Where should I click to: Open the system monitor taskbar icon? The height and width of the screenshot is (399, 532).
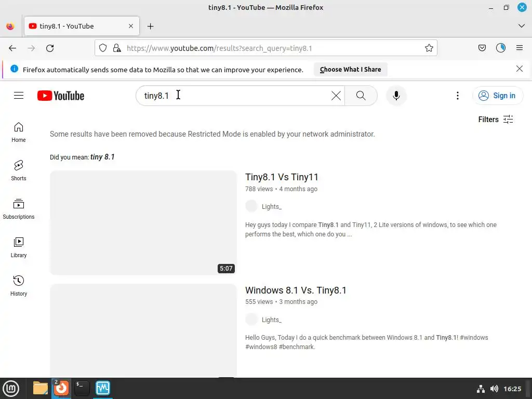pyautogui.click(x=103, y=388)
